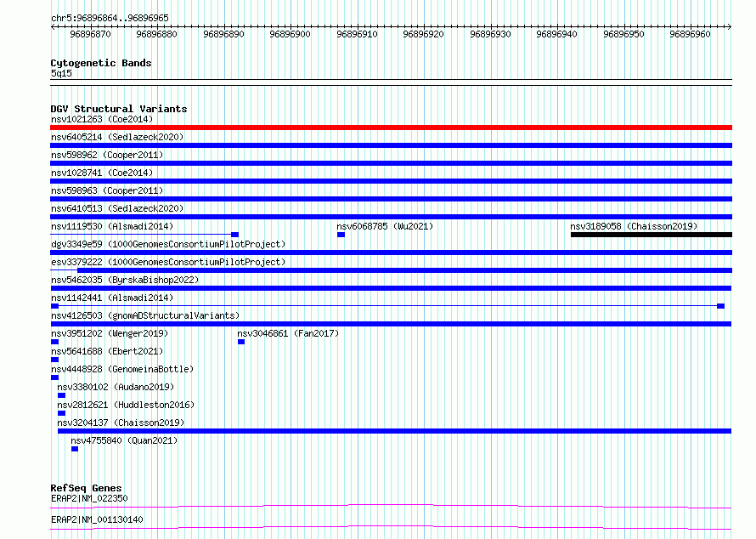Click nsv3189058 (Chaisson2019) label
Viewport: 756px width, 539px height.
pos(634,226)
